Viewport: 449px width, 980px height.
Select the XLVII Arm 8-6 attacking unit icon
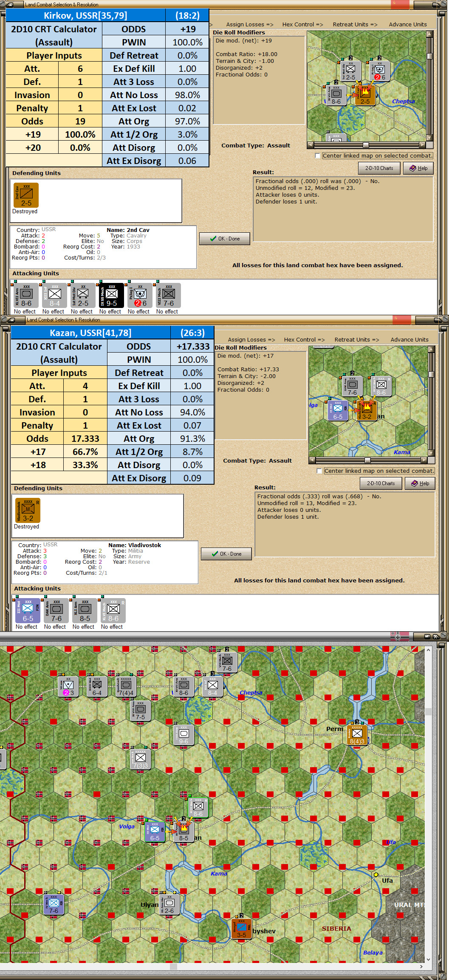coord(26,295)
